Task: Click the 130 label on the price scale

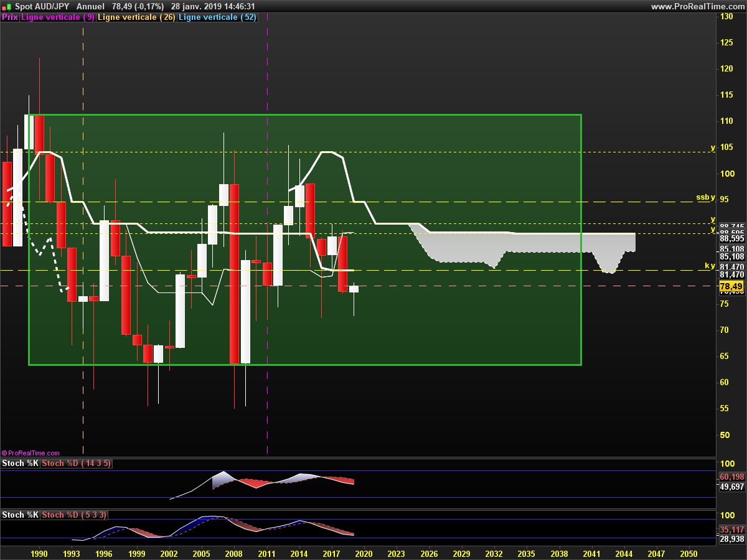Action: (x=726, y=16)
